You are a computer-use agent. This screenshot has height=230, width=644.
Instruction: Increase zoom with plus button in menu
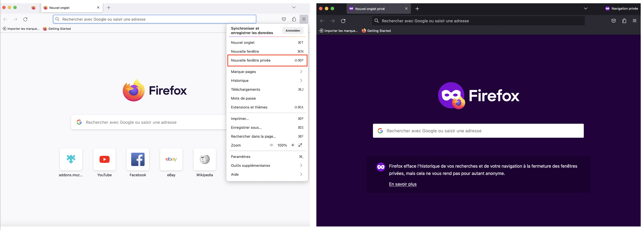click(293, 145)
